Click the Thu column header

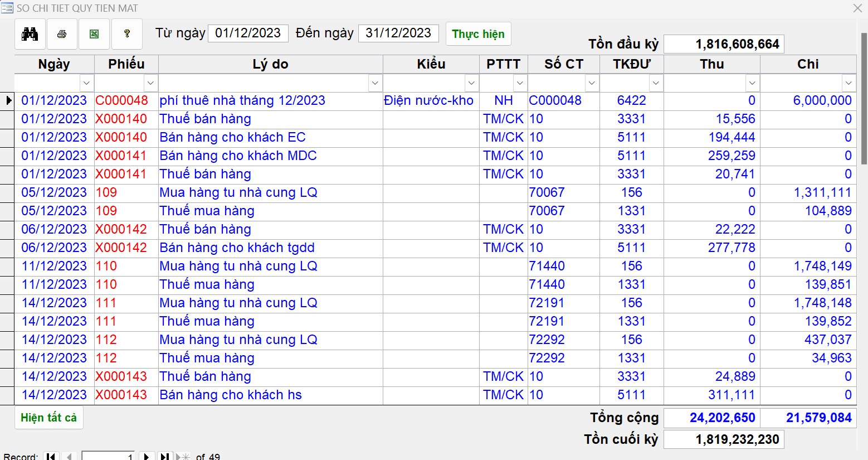point(711,64)
